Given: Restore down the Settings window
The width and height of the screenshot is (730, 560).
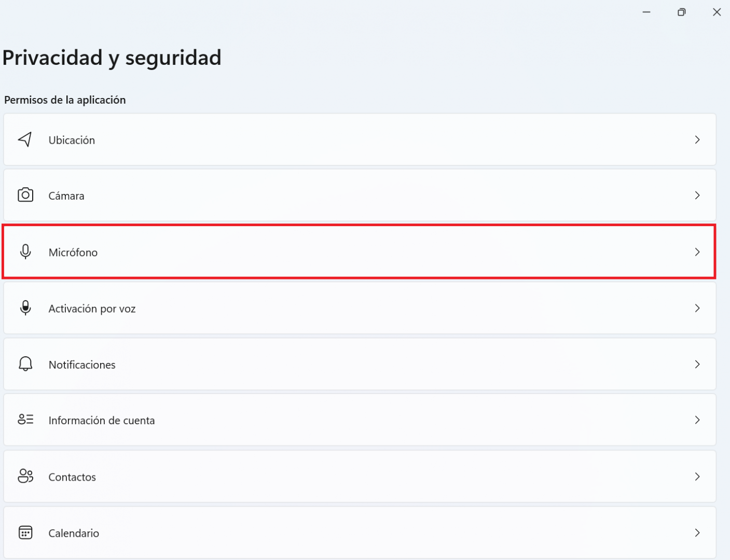Looking at the screenshot, I should coord(681,12).
